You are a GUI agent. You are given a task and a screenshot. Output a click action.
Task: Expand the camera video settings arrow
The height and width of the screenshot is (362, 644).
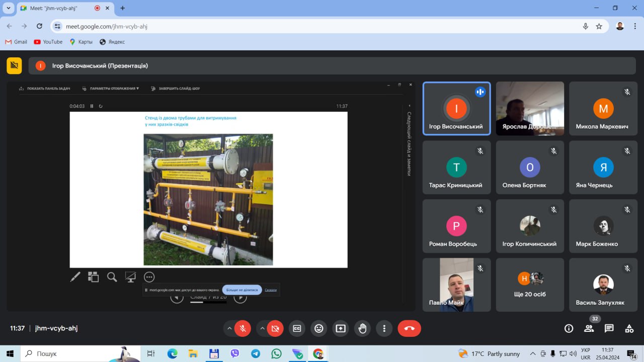(262, 328)
